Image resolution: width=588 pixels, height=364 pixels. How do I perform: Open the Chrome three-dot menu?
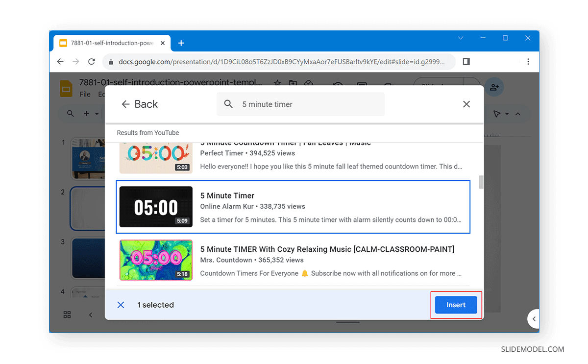tap(528, 61)
